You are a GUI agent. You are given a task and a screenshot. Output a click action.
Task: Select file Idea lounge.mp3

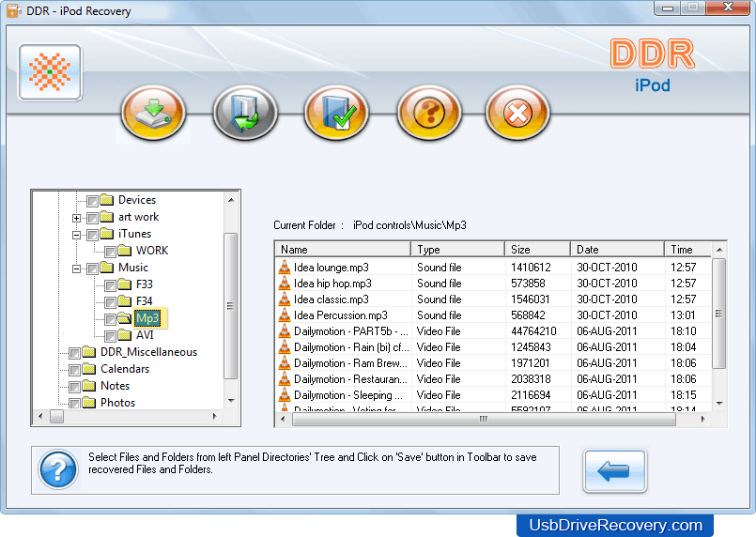click(x=332, y=267)
